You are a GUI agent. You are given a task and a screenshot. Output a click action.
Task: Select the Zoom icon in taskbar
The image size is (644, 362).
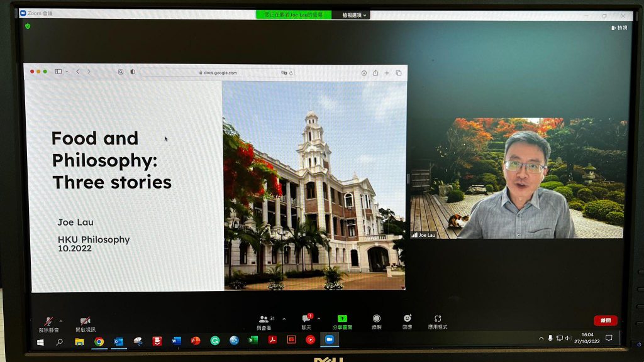330,339
